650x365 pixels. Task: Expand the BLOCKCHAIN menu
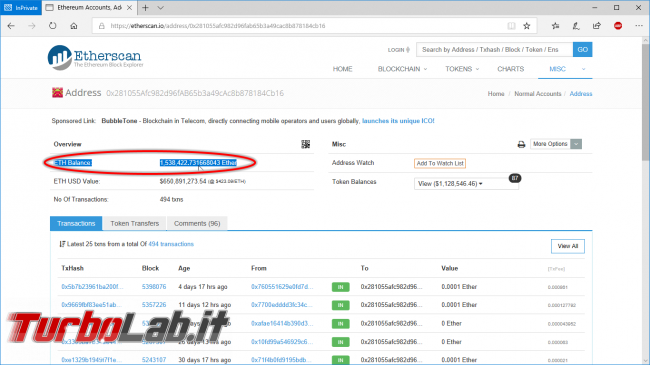(x=402, y=69)
